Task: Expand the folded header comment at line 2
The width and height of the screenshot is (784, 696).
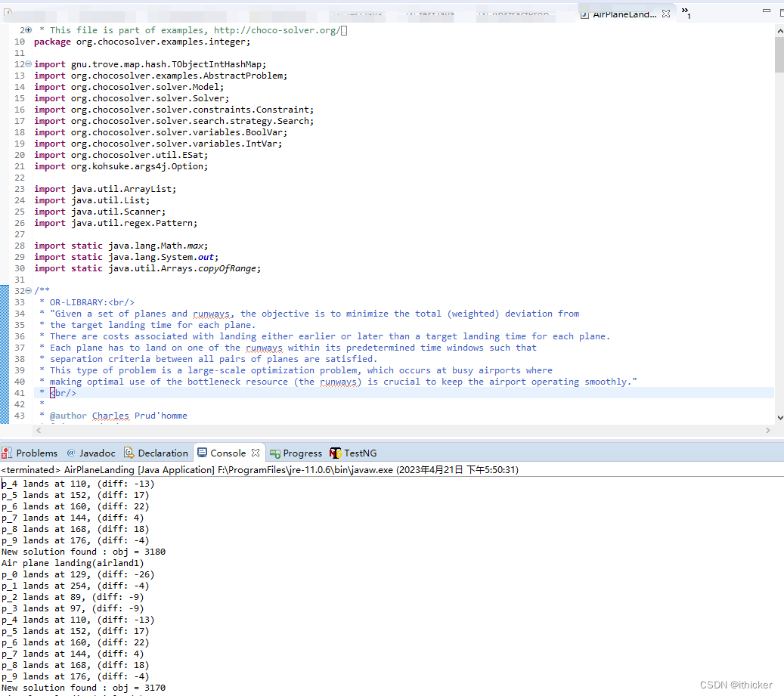Action: [29, 30]
